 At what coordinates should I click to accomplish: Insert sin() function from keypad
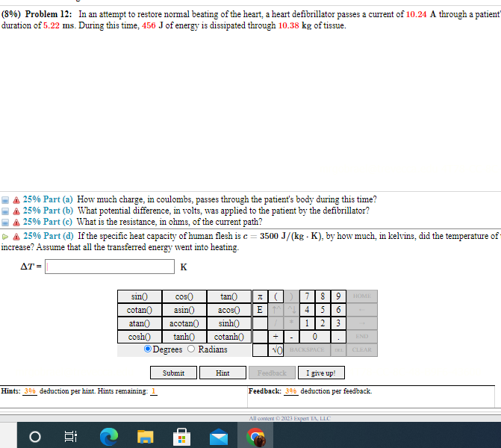(x=140, y=296)
